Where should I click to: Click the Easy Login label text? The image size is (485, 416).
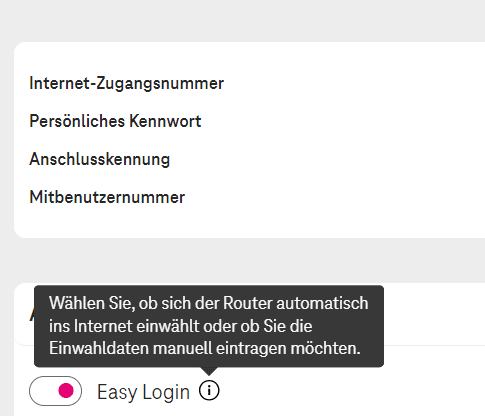click(x=143, y=392)
